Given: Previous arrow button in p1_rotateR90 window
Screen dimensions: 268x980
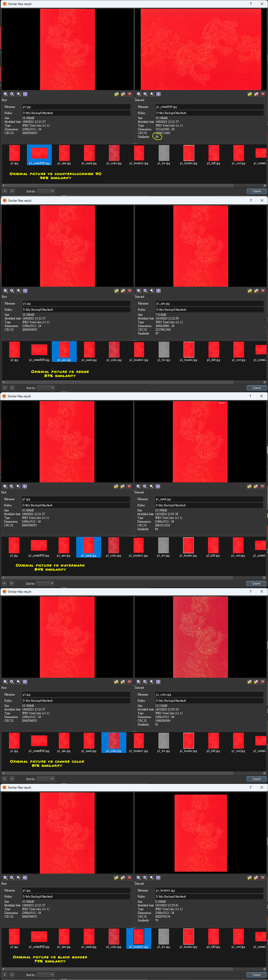Looking at the screenshot, I should (x=5, y=191).
